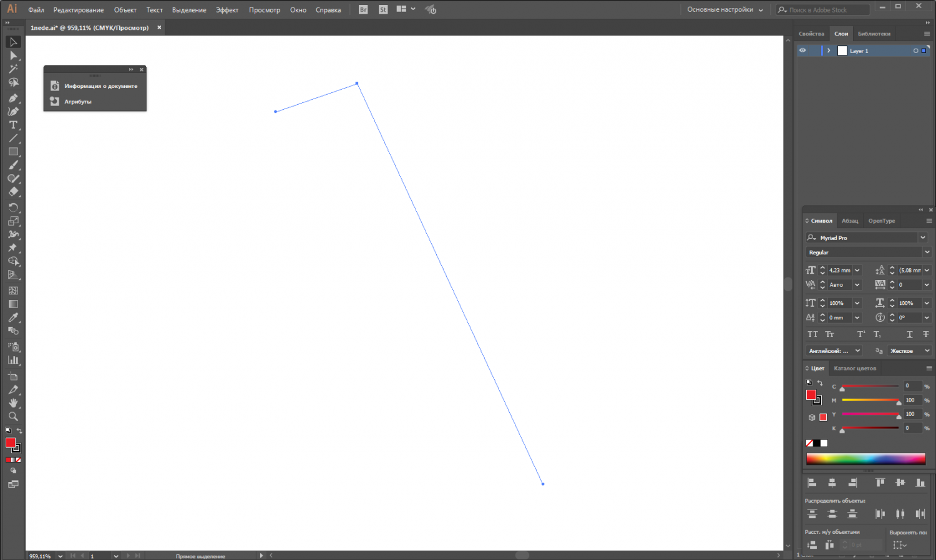936x560 pixels.
Task: Switch to Свойства panel tab
Action: tap(811, 34)
